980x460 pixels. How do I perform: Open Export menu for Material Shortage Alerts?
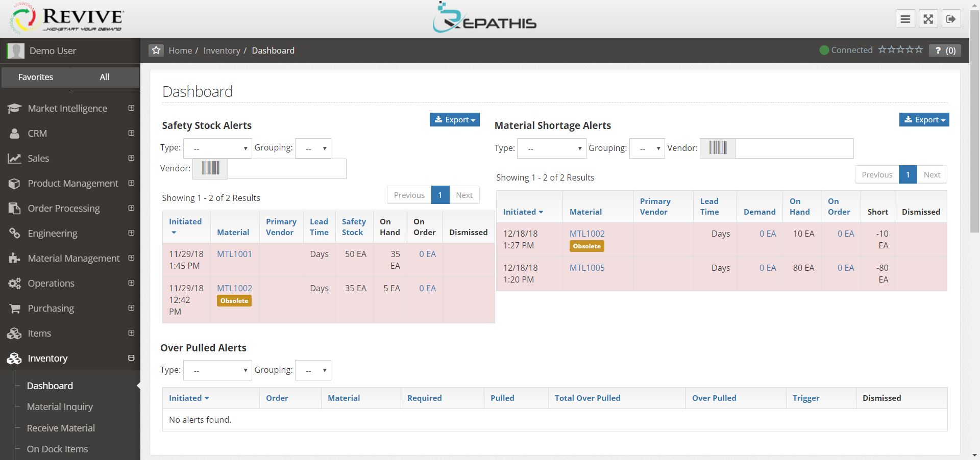click(924, 119)
